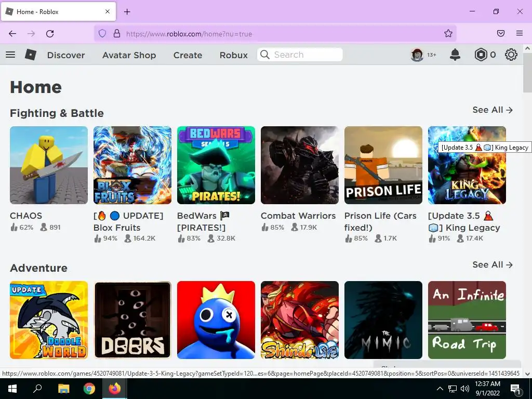This screenshot has width=532, height=399.
Task: Open the King Legacy game thumbnail
Action: (x=467, y=165)
